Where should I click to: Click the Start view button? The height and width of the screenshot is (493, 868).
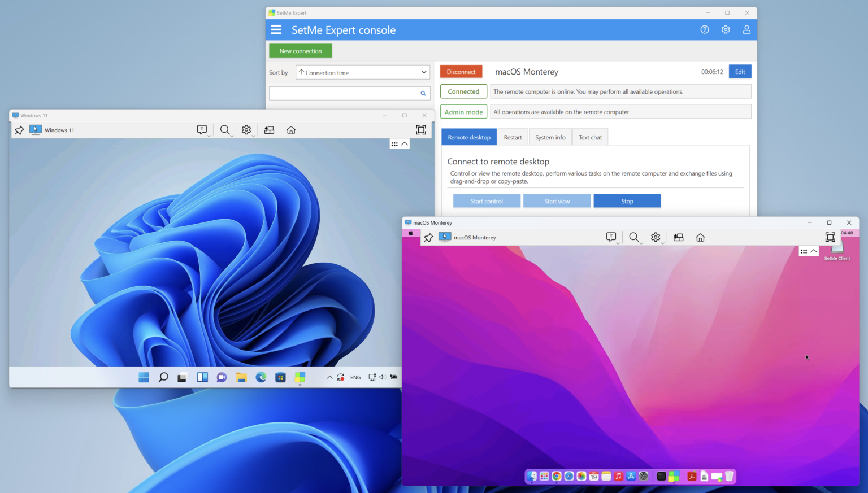[557, 201]
